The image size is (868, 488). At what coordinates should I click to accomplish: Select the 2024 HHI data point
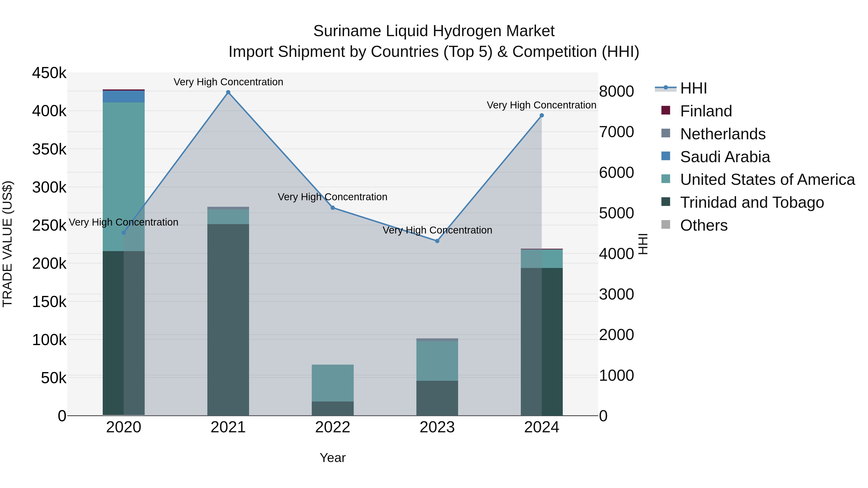coord(542,115)
